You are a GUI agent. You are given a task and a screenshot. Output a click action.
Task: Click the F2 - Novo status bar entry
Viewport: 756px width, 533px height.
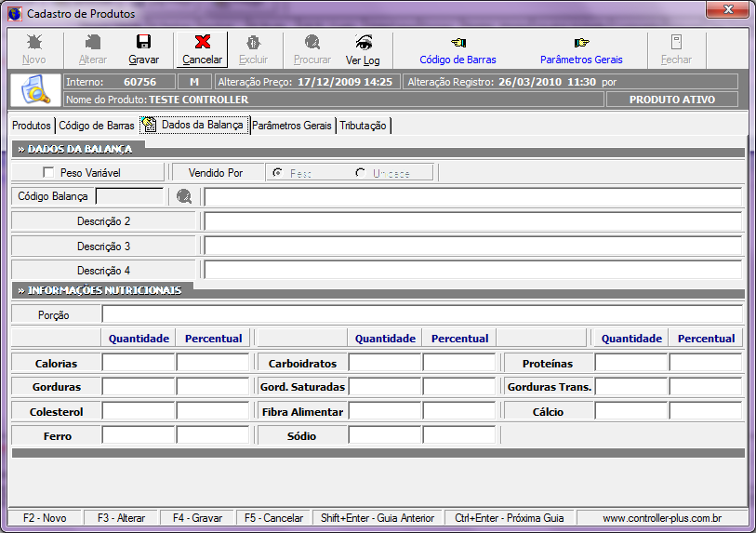click(45, 517)
